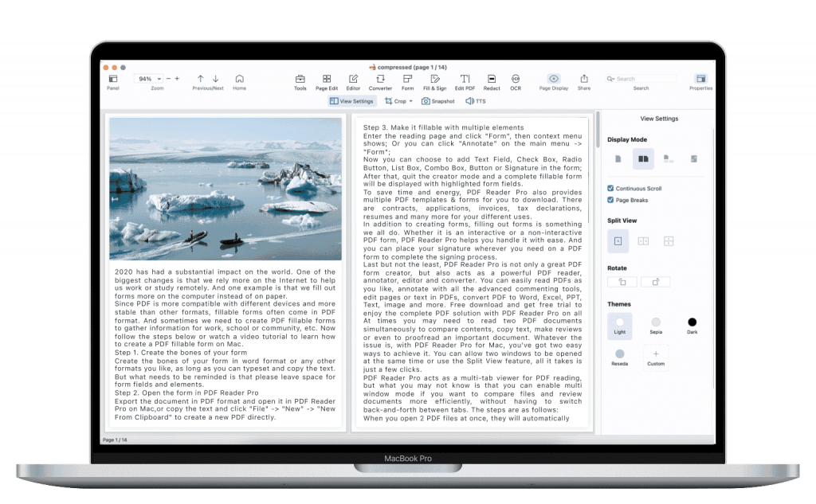Disable Continuous Scroll
Image resolution: width=816 pixels, height=504 pixels.
coord(610,188)
